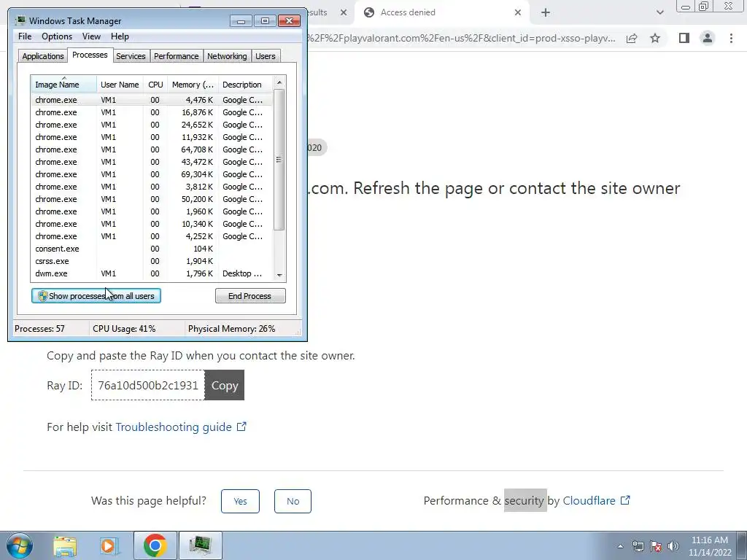The height and width of the screenshot is (560, 747).
Task: Select chrome.exe row using 69,304 K
Action: (152, 174)
